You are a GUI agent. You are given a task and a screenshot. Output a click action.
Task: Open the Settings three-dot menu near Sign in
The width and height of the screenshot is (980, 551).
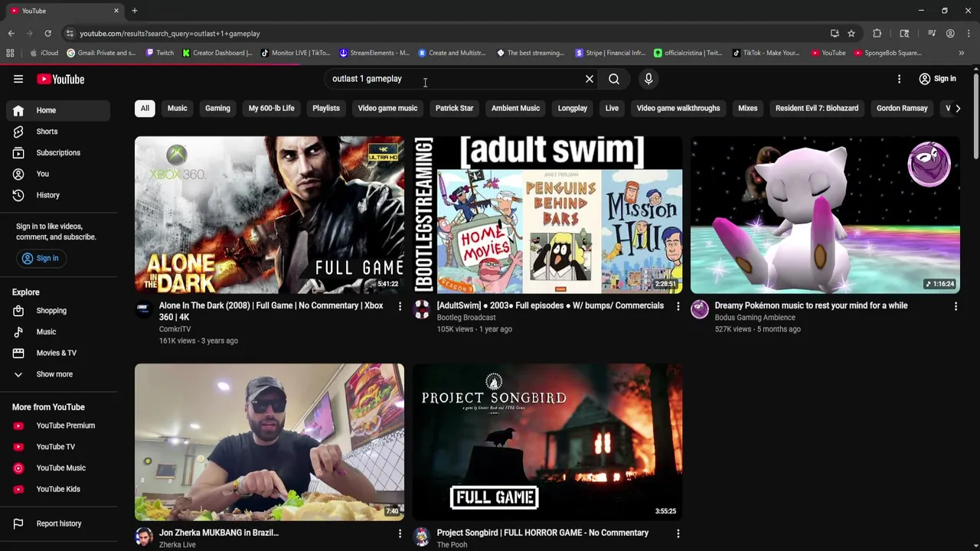click(900, 79)
